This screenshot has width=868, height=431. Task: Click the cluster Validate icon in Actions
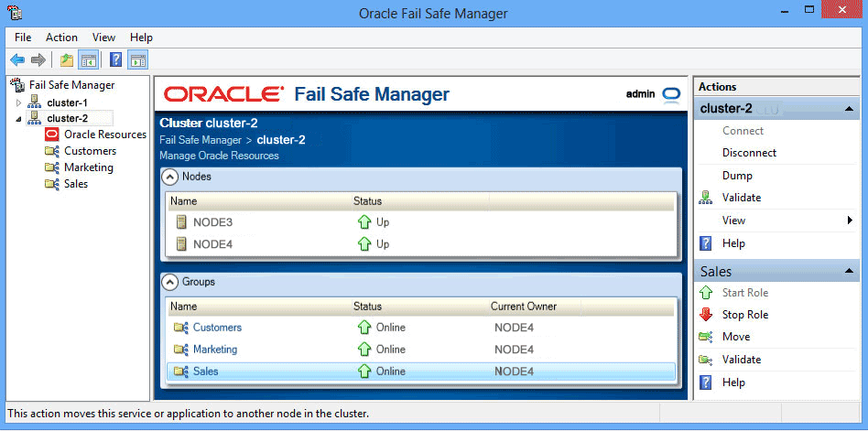click(x=705, y=198)
